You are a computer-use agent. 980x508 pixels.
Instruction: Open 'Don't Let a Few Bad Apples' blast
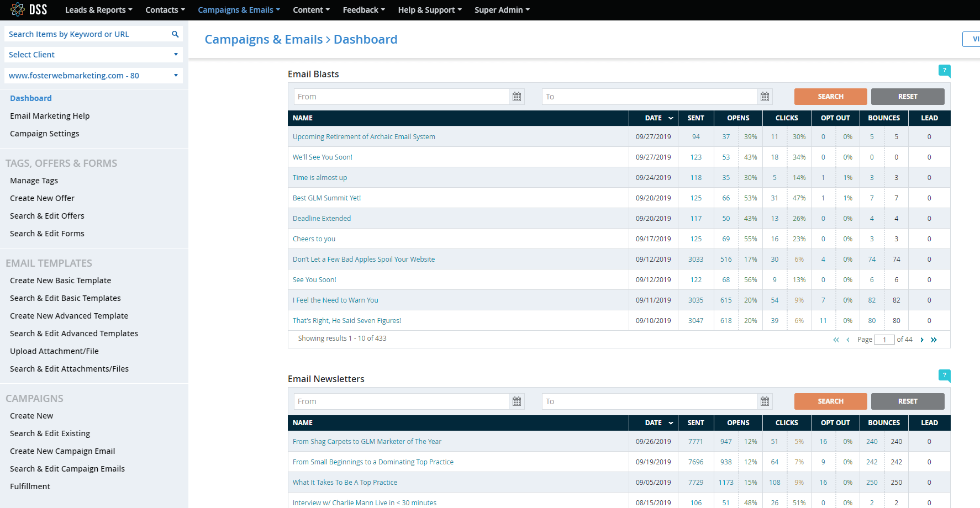pyautogui.click(x=363, y=260)
